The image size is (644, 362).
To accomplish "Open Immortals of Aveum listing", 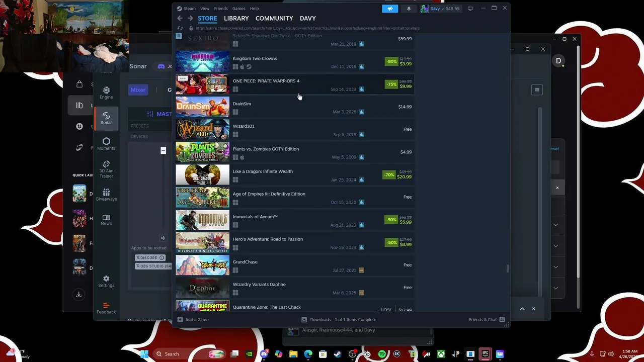I will pos(294,220).
